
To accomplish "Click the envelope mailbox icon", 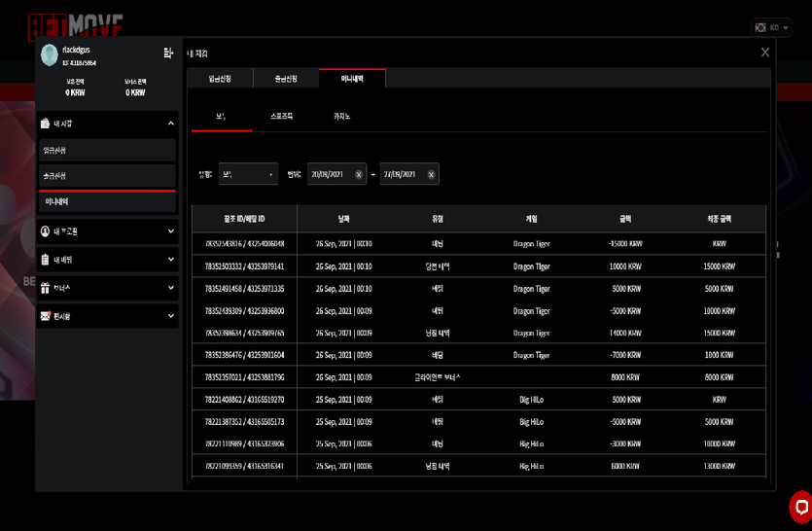I will point(46,316).
